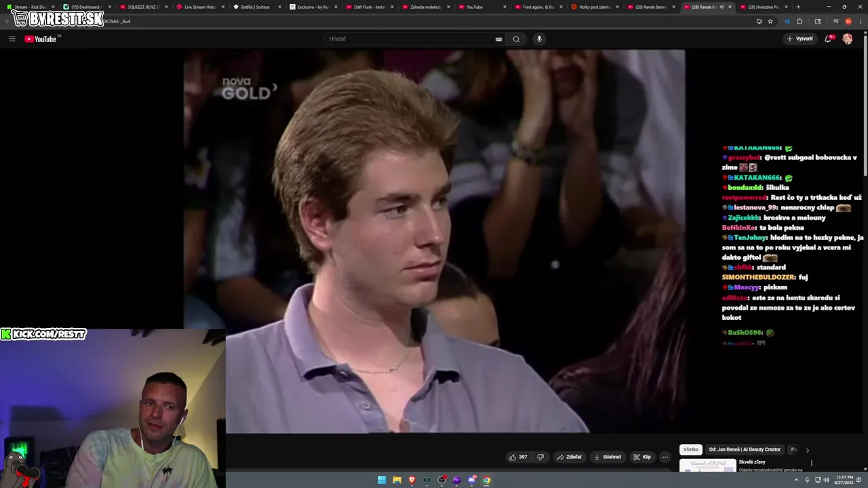
Task: Switch to the Live Stream History tab
Action: coord(200,7)
